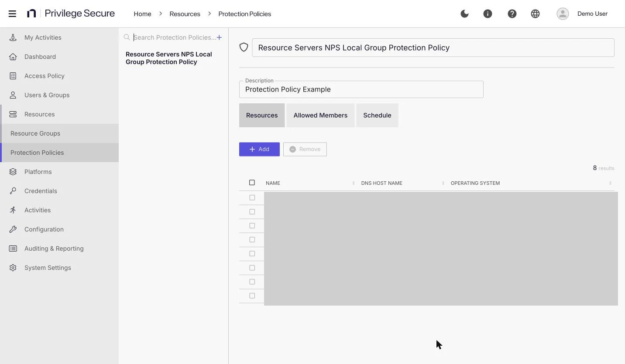Toggle dark mode moon icon
This screenshot has width=625, height=364.
[464, 14]
